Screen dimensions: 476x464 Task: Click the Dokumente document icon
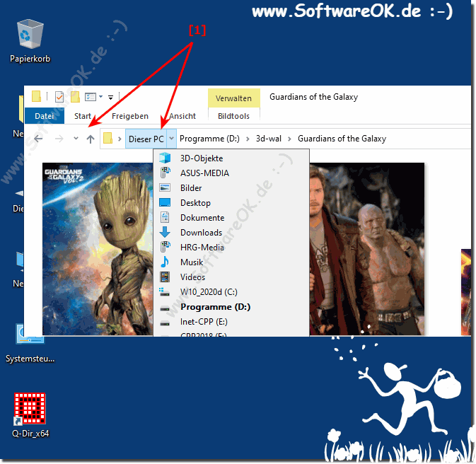(165, 217)
